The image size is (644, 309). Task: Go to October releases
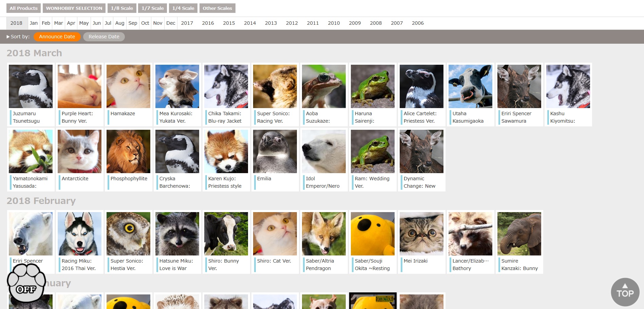(x=145, y=23)
